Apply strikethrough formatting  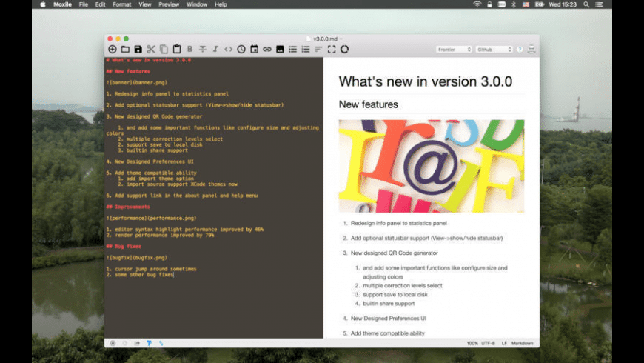pos(203,50)
